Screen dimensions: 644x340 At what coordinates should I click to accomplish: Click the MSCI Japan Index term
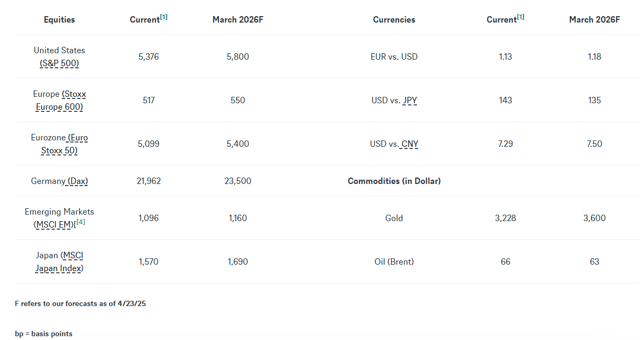tap(60, 262)
